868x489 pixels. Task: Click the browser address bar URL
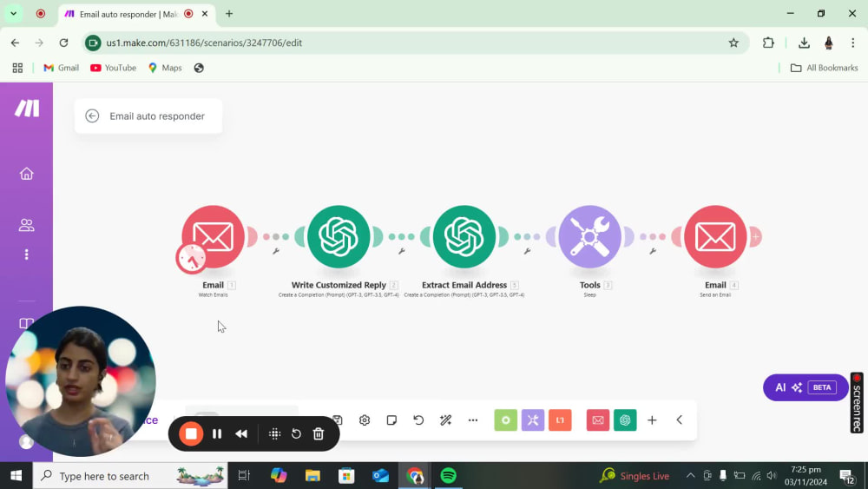(204, 43)
